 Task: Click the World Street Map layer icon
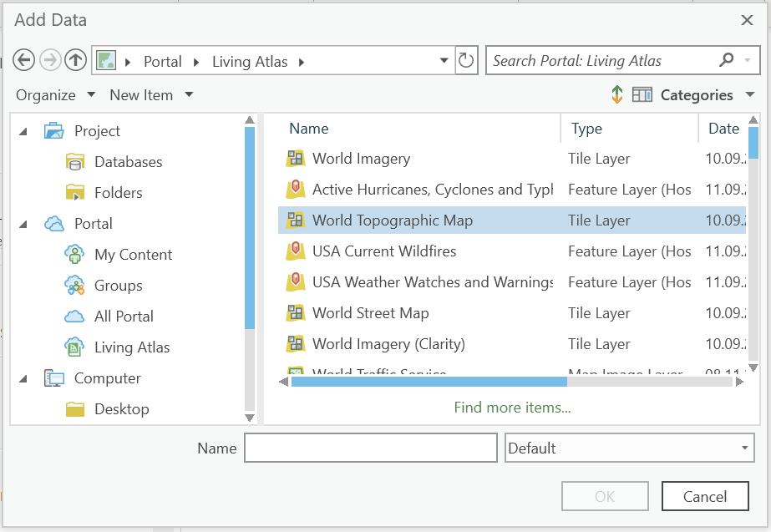[x=296, y=312]
